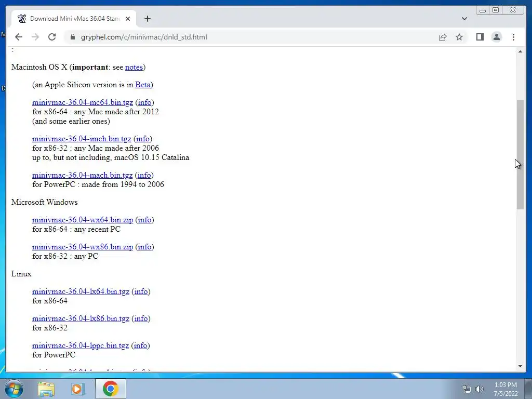This screenshot has height=399, width=532.
Task: Download minivmac-36.04-mc64.bin.tgz
Action: pyautogui.click(x=83, y=102)
